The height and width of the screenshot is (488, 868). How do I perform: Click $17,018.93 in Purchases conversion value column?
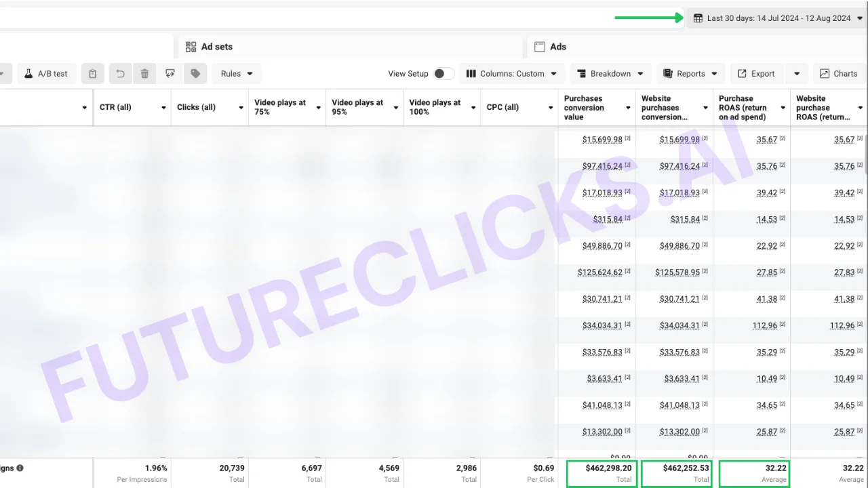(x=602, y=192)
